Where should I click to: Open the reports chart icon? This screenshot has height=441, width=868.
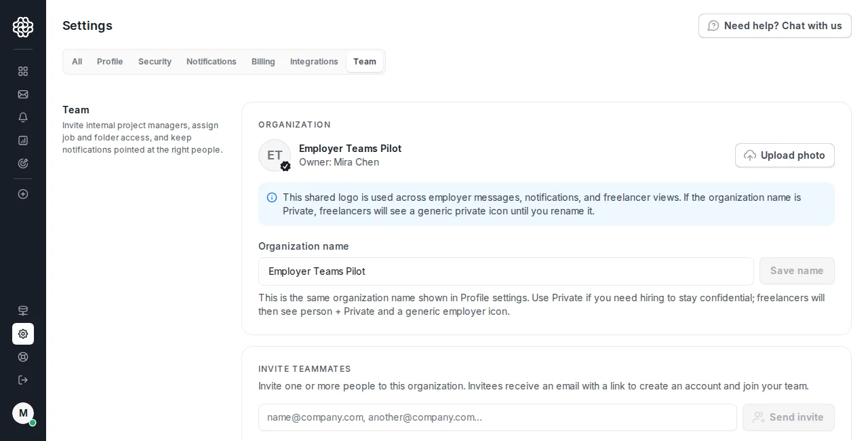[23, 140]
